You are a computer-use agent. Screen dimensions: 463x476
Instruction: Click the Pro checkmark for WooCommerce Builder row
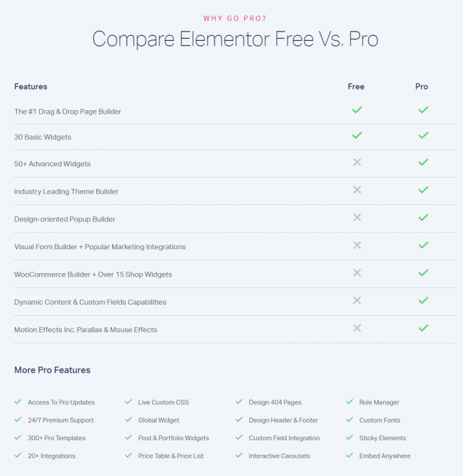point(423,272)
